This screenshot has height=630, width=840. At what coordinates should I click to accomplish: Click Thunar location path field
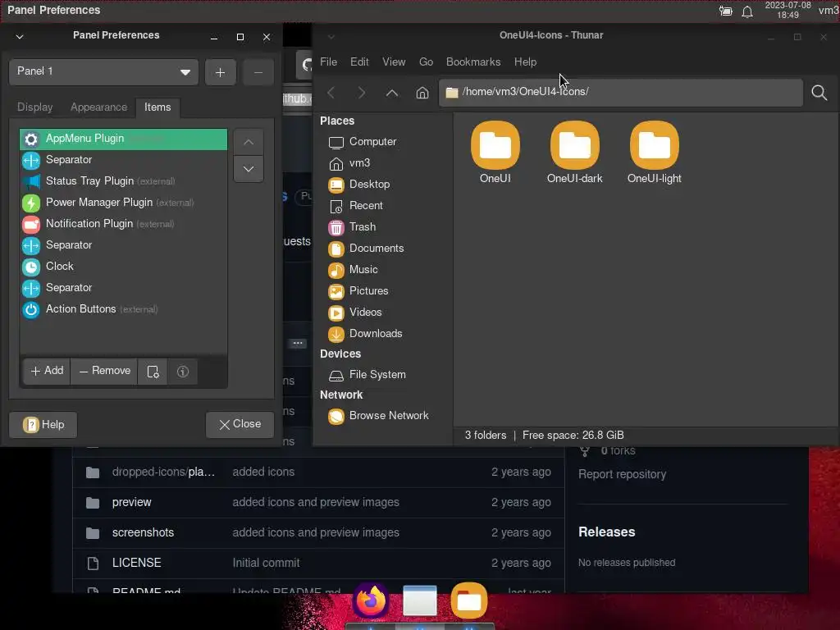[x=620, y=93]
